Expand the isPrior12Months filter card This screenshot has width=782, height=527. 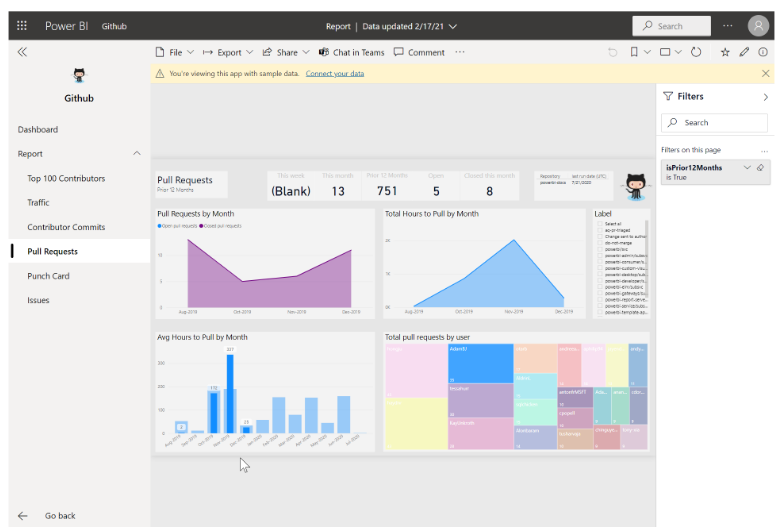pos(747,168)
